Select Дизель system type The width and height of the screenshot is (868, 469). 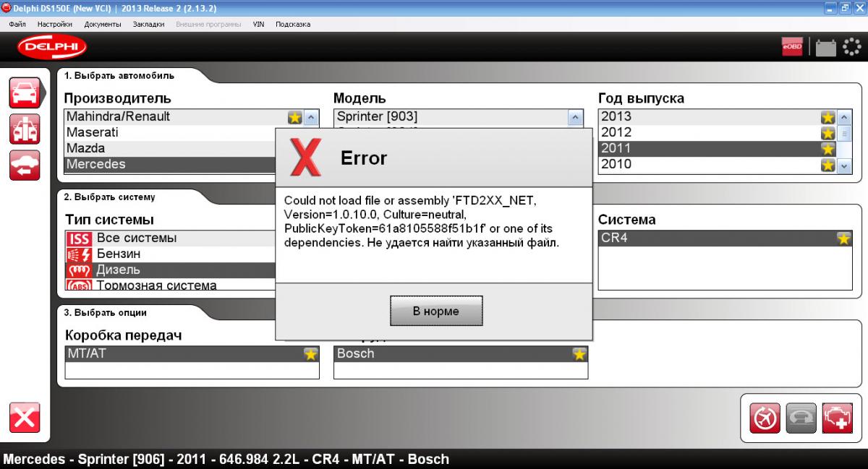tap(170, 270)
